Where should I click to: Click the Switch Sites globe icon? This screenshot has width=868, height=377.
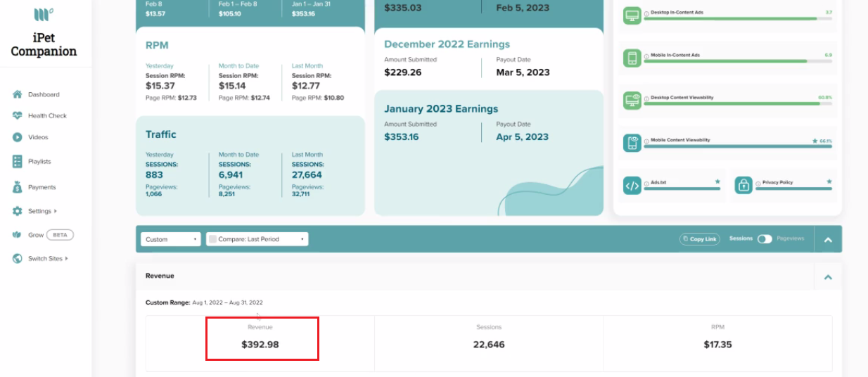point(18,258)
